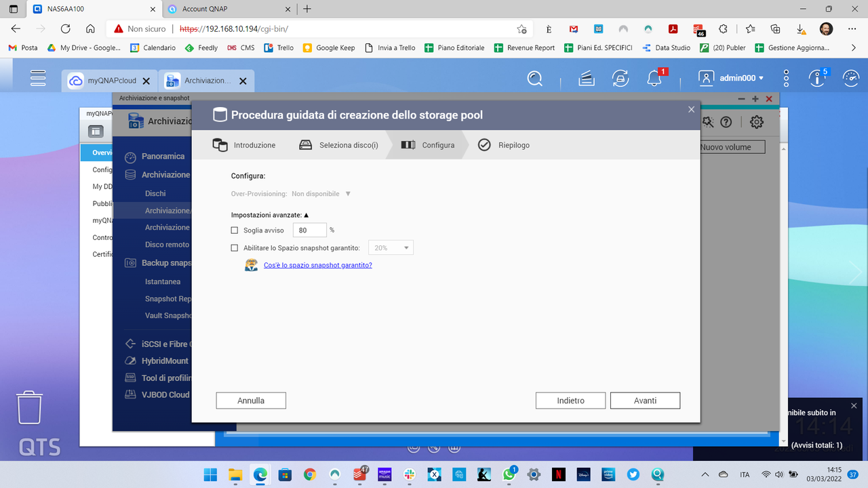Open the Windows Start menu
Viewport: 868px width, 488px height.
coord(210,474)
